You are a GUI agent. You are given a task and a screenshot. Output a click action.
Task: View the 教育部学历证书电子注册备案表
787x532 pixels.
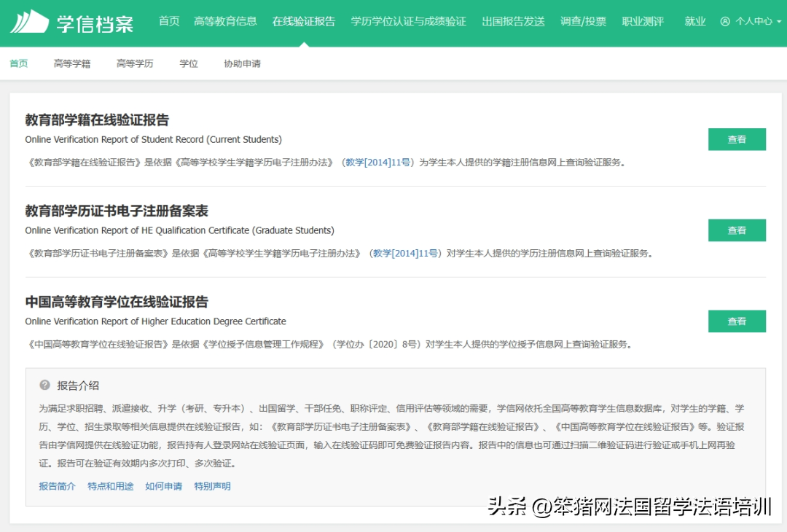737,230
